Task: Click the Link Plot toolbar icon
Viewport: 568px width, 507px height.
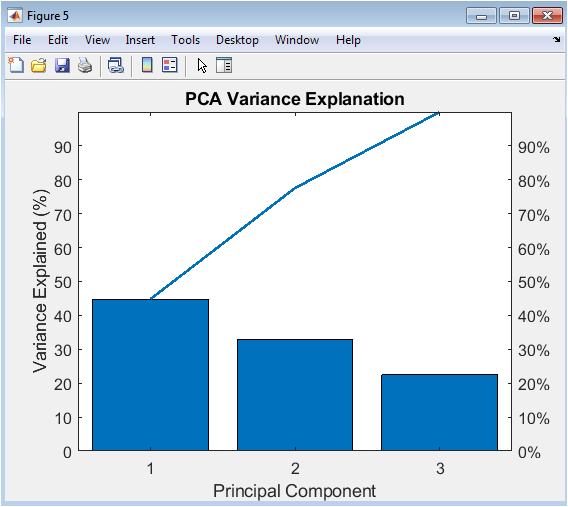Action: (116, 66)
